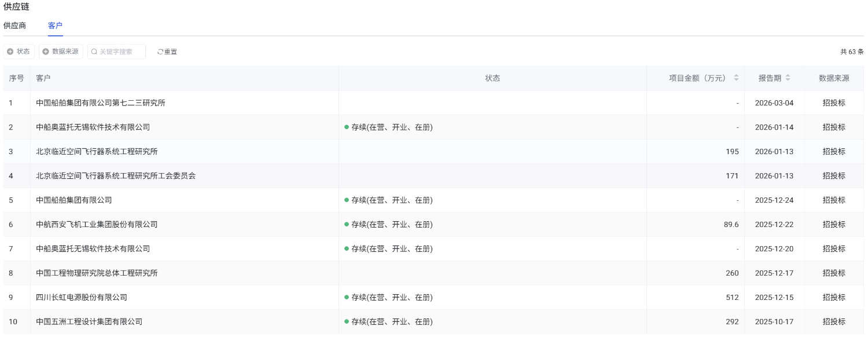Open 北京临近空间飞行器系统工程研究所 in row 3

pos(97,152)
